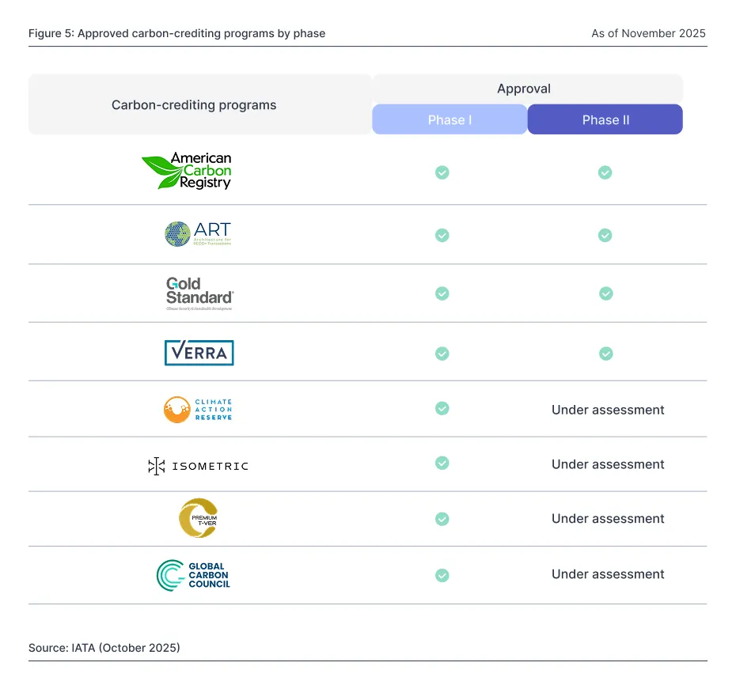Click the American Carbon Registry logo

tap(186, 171)
